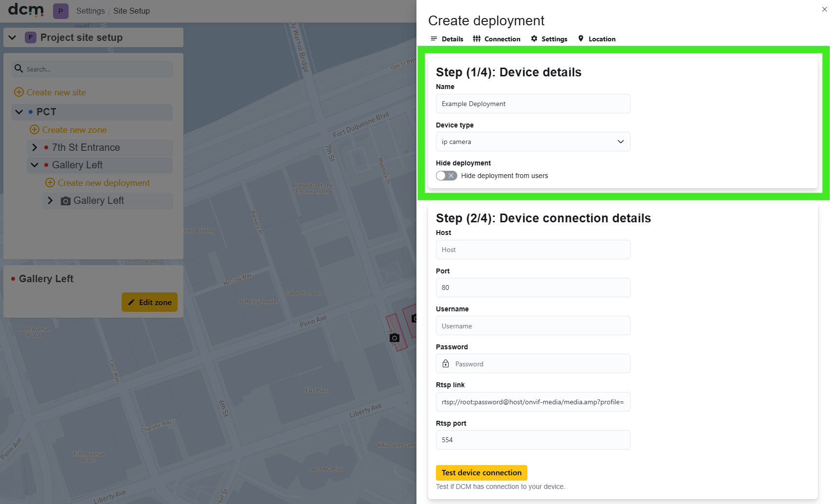Viewport: 830px width, 504px height.
Task: Select the PCT site row
Action: [92, 112]
